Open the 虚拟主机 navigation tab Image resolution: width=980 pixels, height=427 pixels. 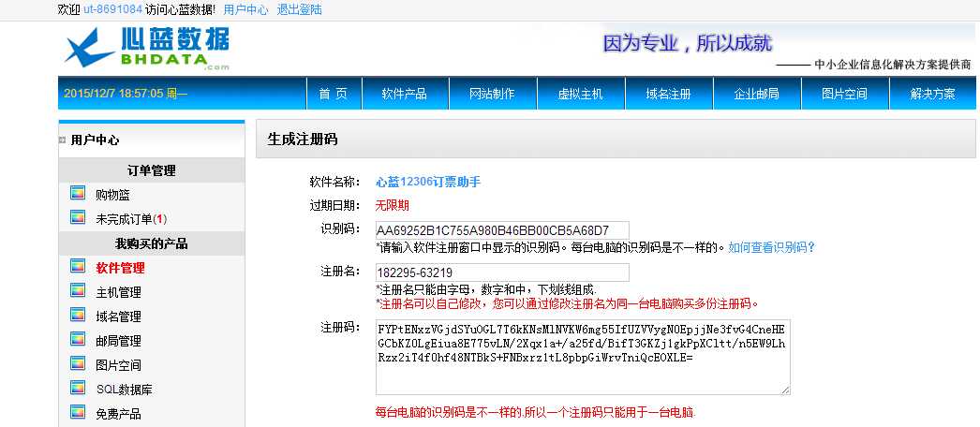[x=581, y=94]
